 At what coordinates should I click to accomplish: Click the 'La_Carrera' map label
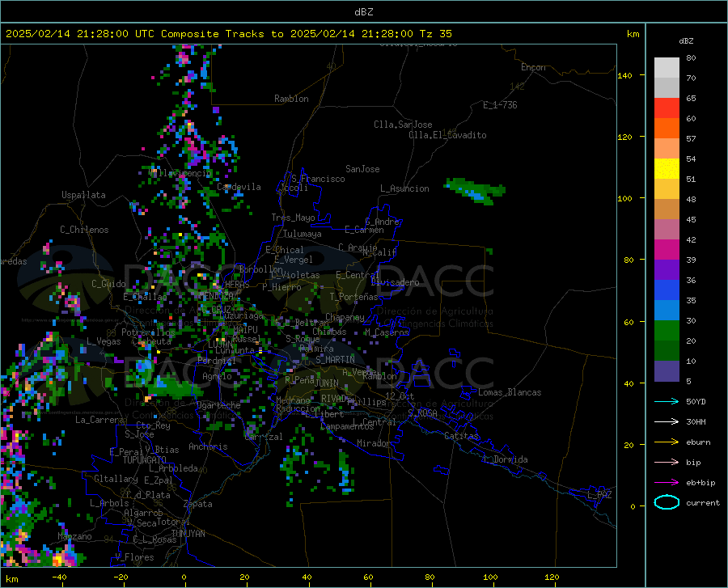99,420
